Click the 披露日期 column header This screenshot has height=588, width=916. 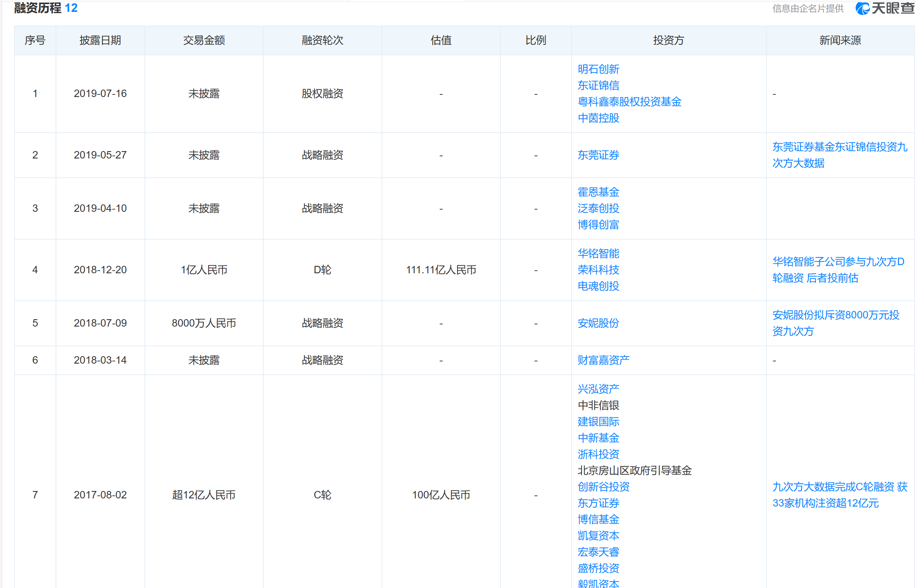click(x=100, y=40)
